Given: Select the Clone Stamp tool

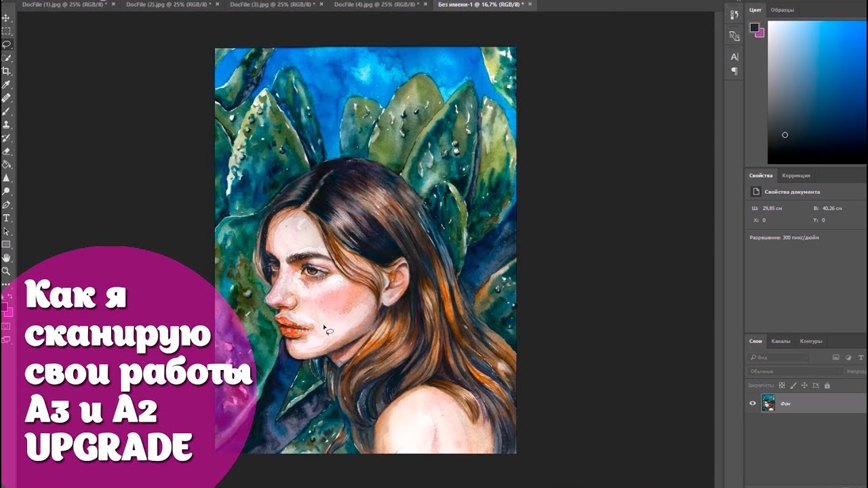Looking at the screenshot, I should (x=6, y=125).
